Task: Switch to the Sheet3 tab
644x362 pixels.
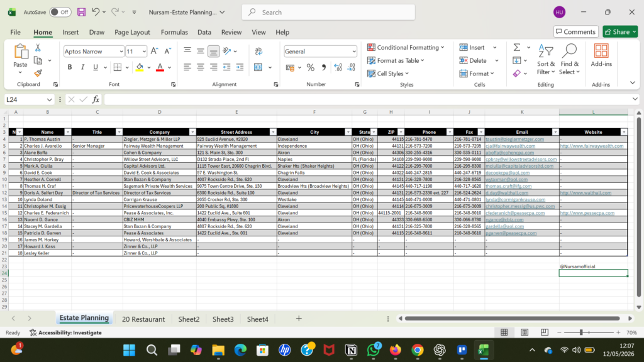Action: click(x=223, y=319)
